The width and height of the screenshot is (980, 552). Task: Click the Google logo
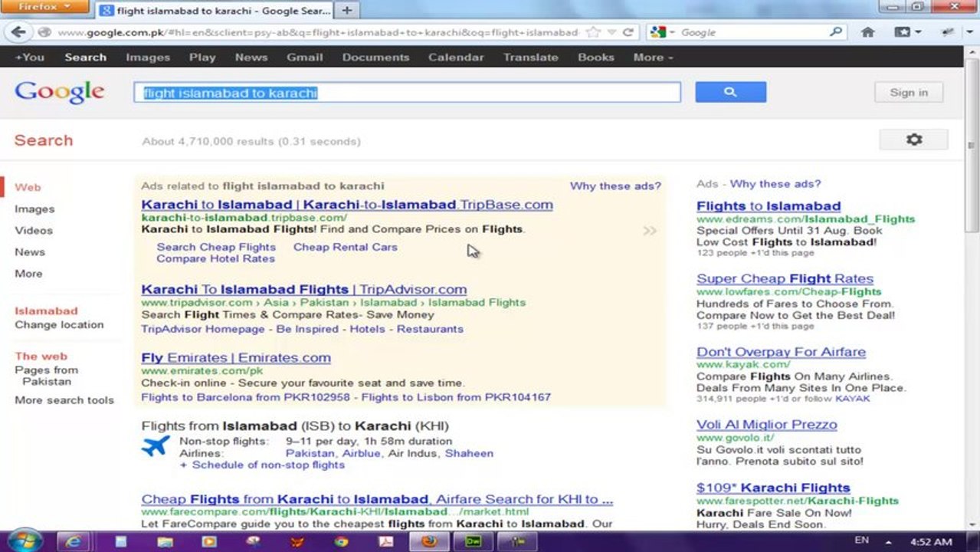[59, 92]
